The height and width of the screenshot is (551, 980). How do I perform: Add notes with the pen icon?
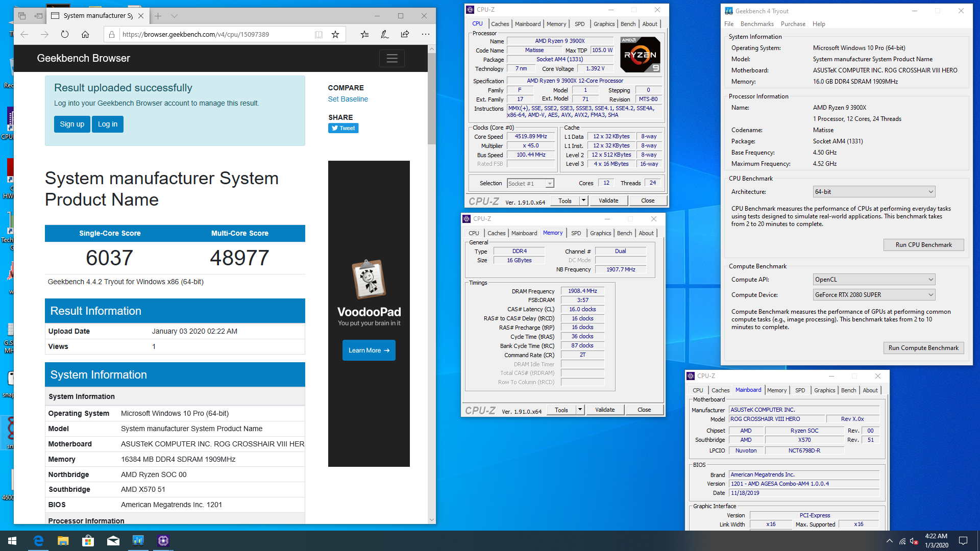point(385,34)
